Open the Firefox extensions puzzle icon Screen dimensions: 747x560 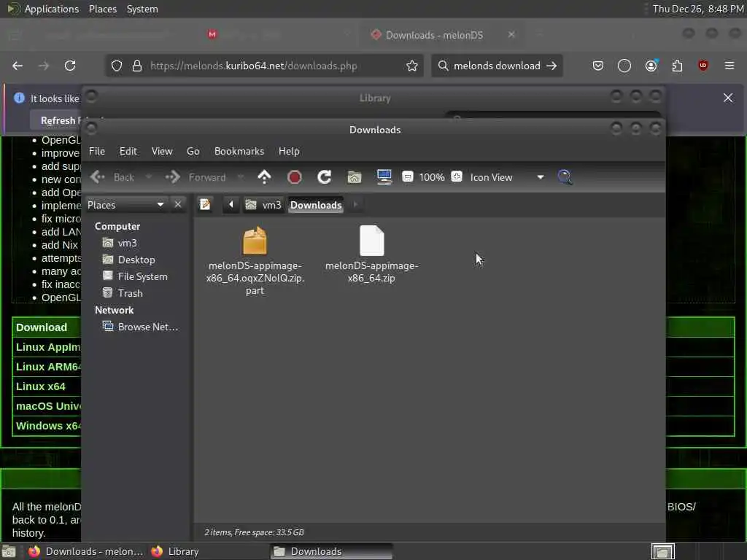pos(677,66)
